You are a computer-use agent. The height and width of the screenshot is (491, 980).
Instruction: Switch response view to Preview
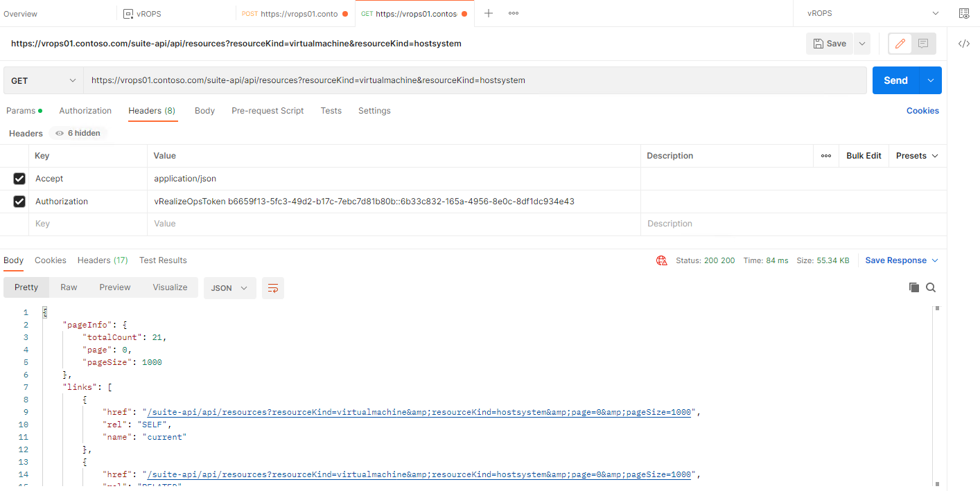point(115,287)
